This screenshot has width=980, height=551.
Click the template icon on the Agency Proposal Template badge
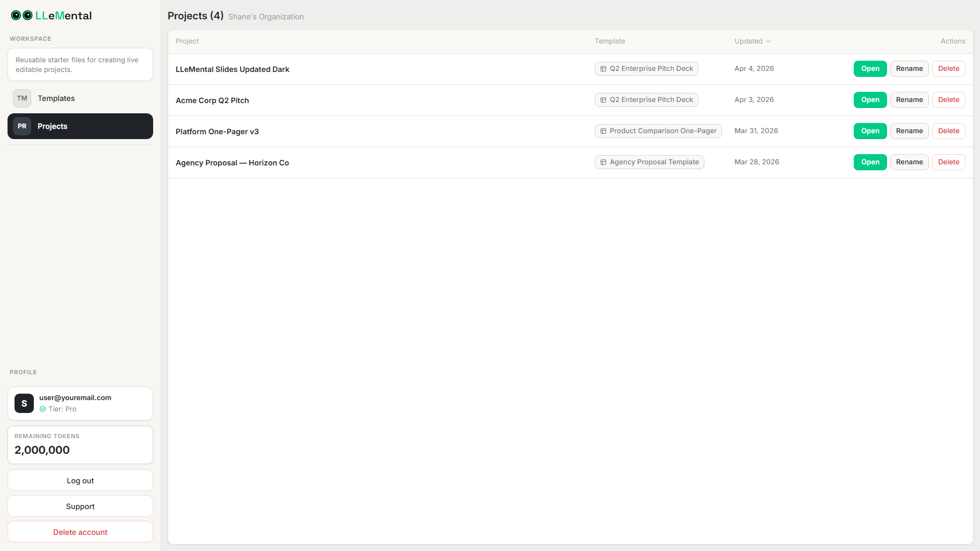click(602, 162)
